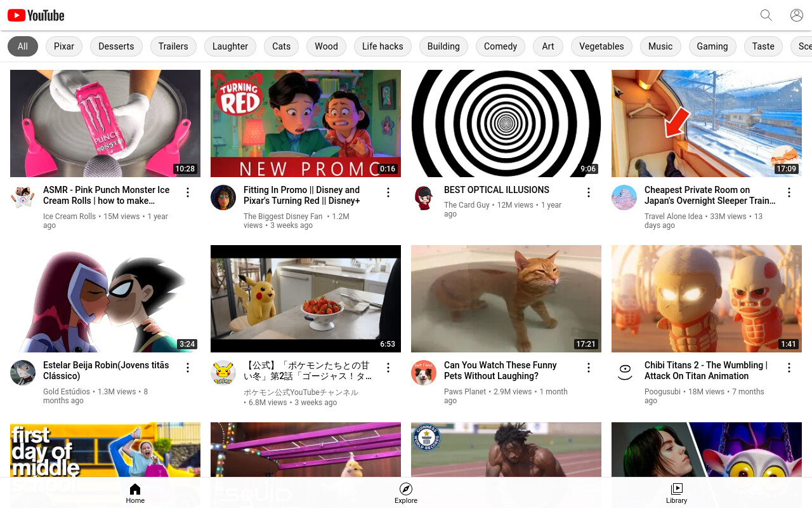Open Ice Cream Rolls channel avatar
Image resolution: width=812 pixels, height=508 pixels.
[23, 197]
